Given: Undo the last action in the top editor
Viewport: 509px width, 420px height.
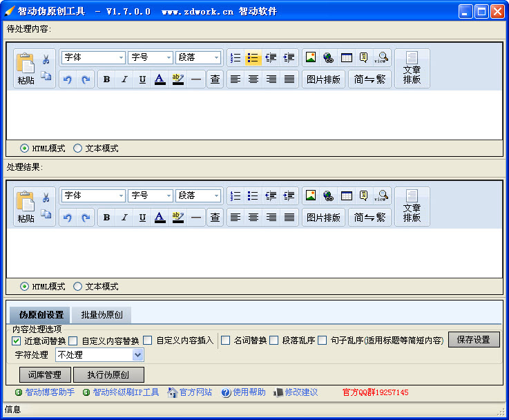Looking at the screenshot, I should (x=68, y=79).
